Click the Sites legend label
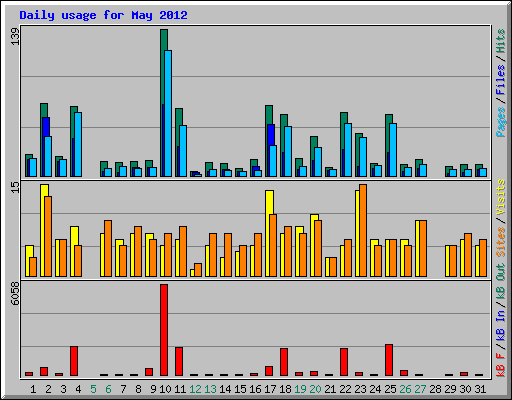Image resolution: width=512 pixels, height=400 pixels. [501, 242]
